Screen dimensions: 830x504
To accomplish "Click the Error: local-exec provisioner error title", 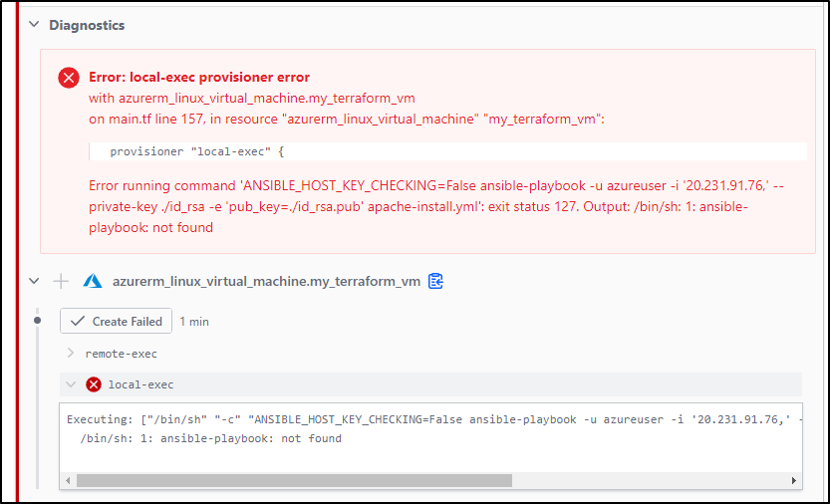I will pos(199,78).
